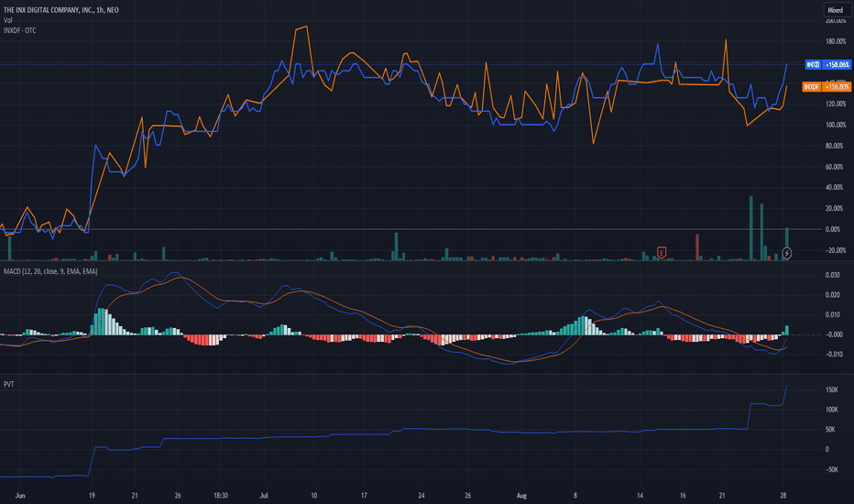Click the 17 date label on time axis
The height and width of the screenshot is (504, 854).
point(364,496)
